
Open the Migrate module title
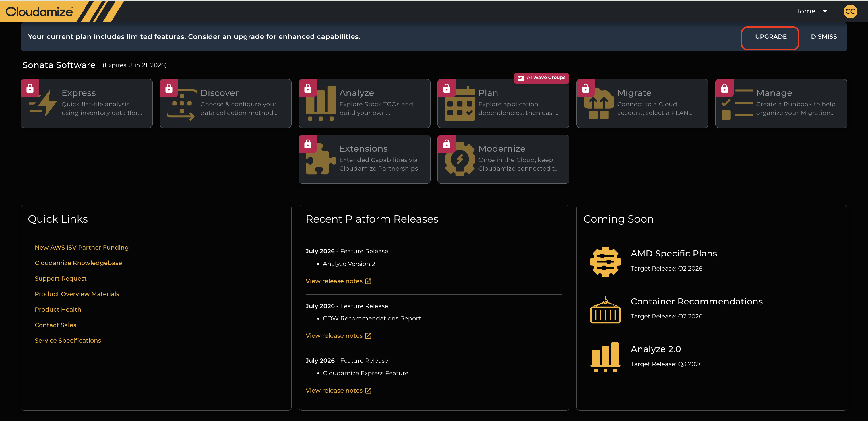pos(634,93)
